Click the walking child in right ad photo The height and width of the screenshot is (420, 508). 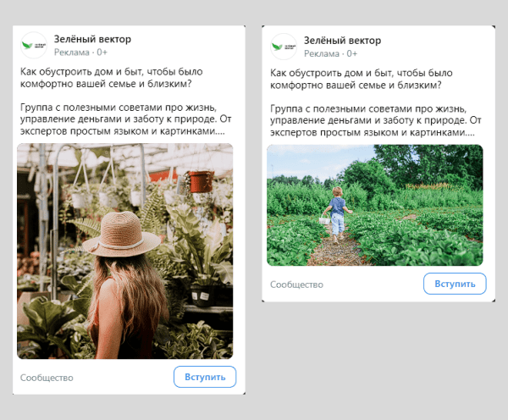pos(337,212)
